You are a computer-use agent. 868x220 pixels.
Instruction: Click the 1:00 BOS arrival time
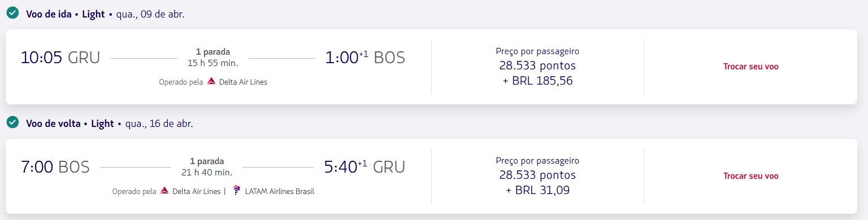tap(365, 58)
